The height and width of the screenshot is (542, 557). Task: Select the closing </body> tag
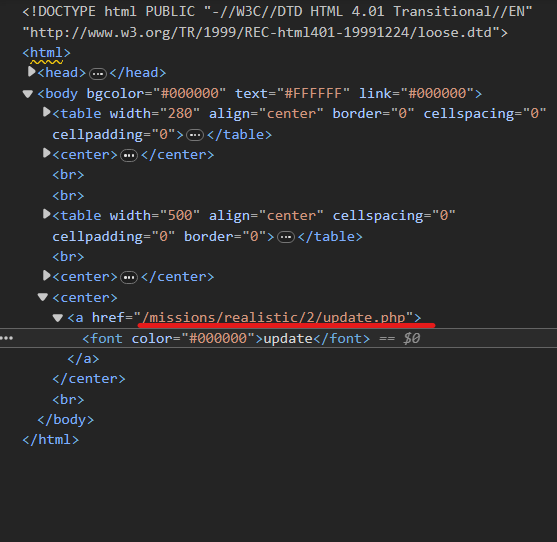(65, 420)
